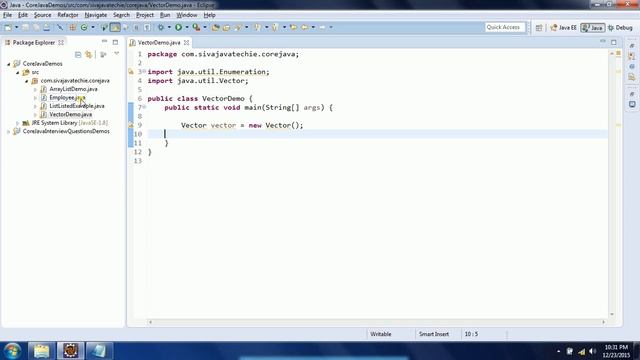Select ArrayListDemo.java in Package Explorer

(x=73, y=89)
